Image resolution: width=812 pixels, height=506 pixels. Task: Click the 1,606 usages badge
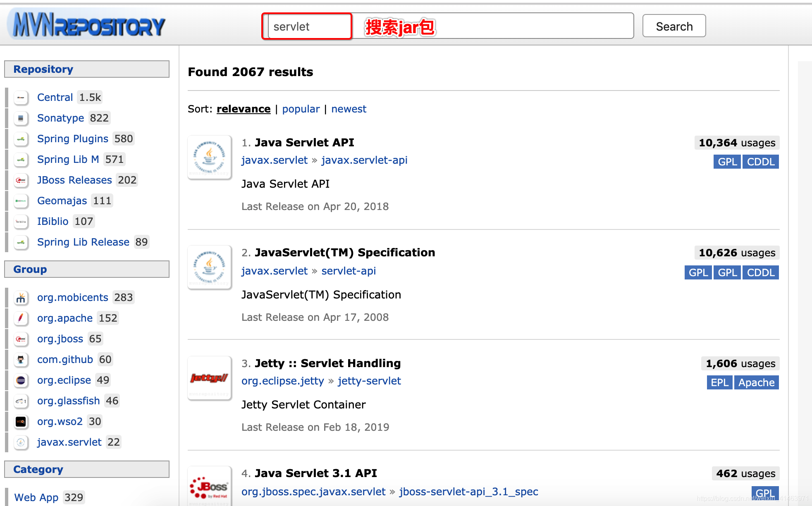tap(740, 364)
